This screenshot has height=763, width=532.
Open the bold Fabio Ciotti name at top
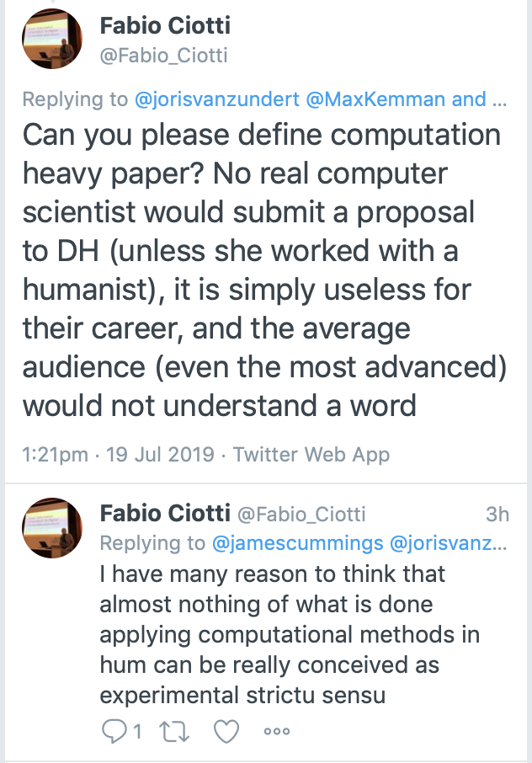165,25
